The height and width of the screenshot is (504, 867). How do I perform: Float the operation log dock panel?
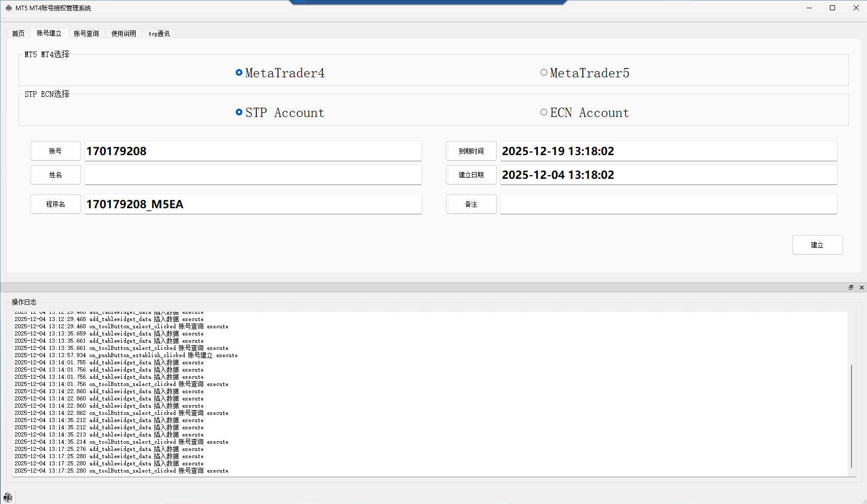851,288
